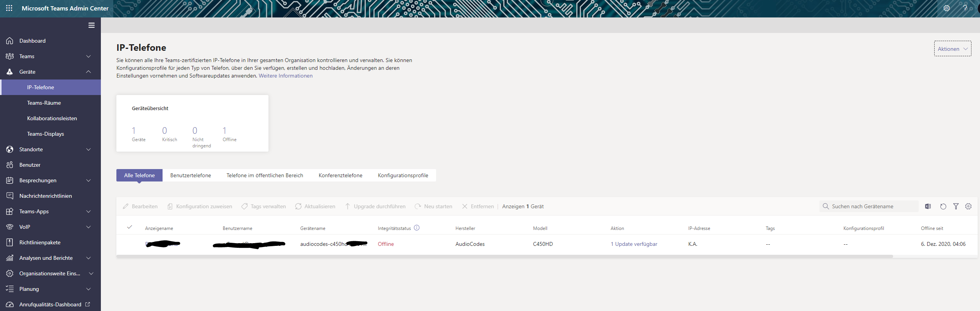Select IP-Telefone in sidebar
This screenshot has height=311, width=980.
(50, 87)
